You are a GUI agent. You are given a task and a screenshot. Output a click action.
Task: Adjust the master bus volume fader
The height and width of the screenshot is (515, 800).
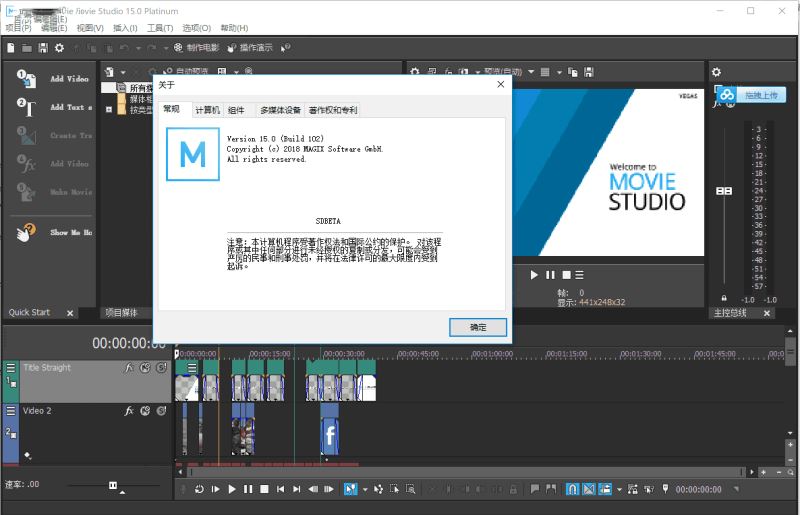724,191
